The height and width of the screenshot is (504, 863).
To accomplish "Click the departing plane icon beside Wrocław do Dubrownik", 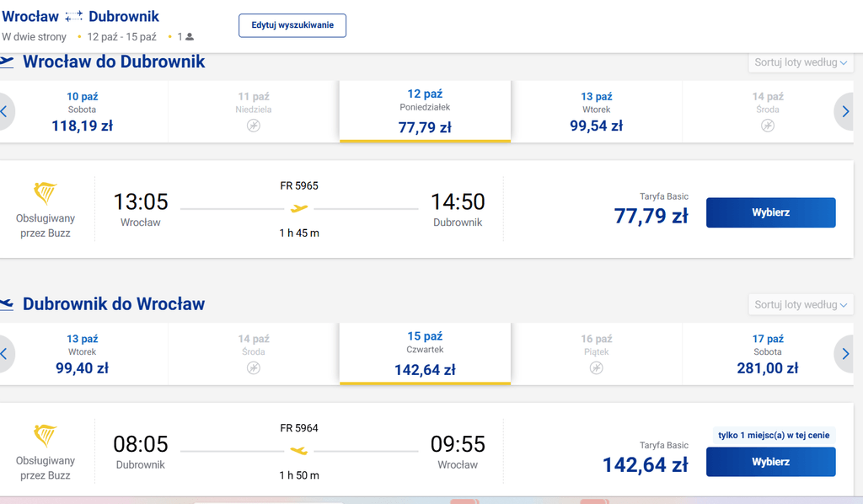I will 6,62.
